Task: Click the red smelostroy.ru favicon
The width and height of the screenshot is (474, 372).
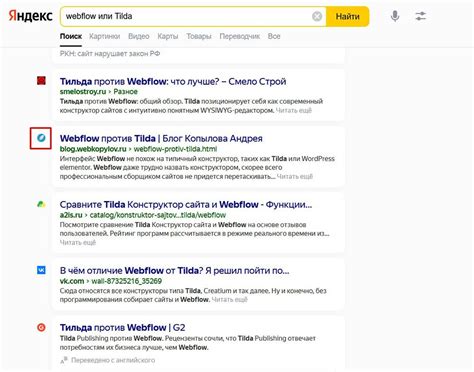Action: click(x=41, y=81)
